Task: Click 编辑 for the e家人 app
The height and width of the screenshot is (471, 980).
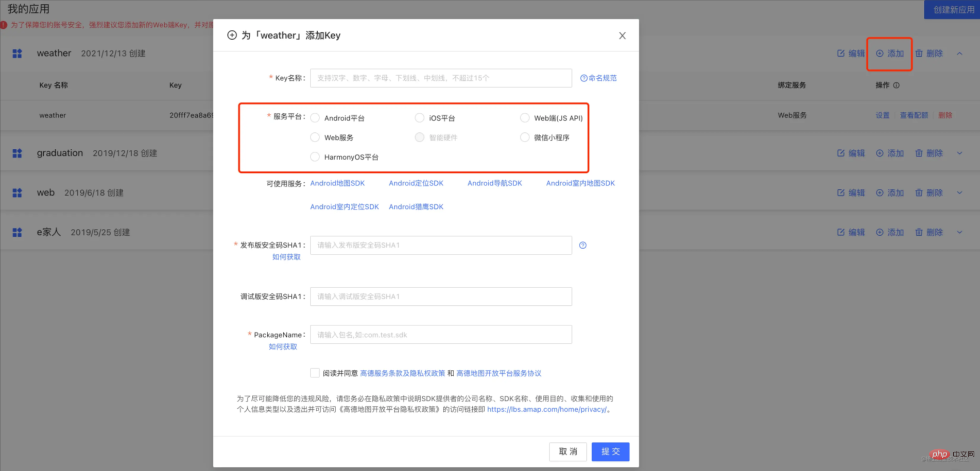Action: pyautogui.click(x=851, y=232)
